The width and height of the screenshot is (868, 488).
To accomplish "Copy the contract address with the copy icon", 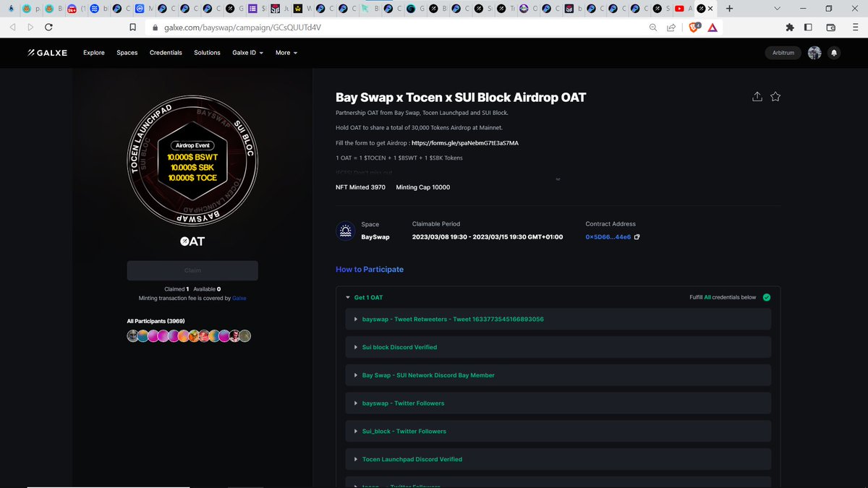I will pyautogui.click(x=637, y=237).
